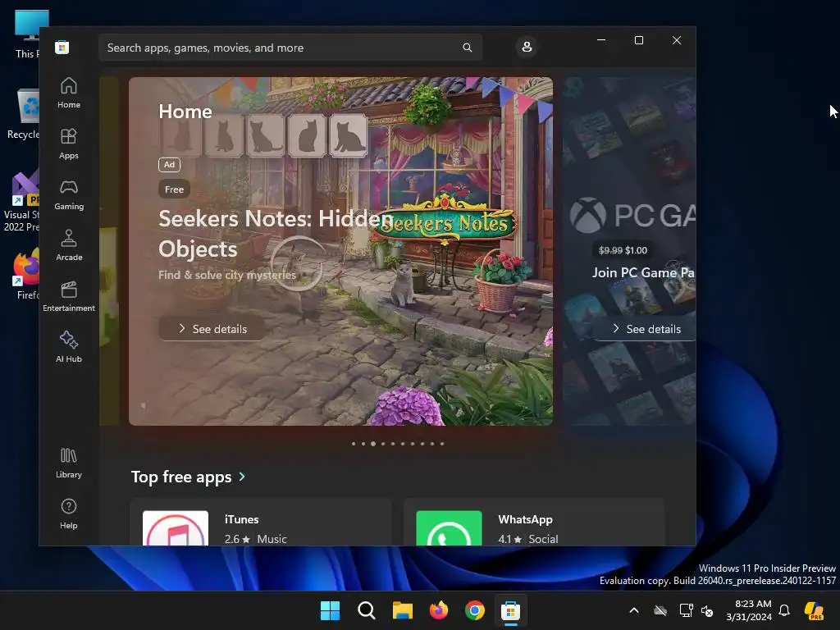Open the Copilot preview taskbar icon
Screen dimensions: 840x630
pyautogui.click(x=814, y=610)
